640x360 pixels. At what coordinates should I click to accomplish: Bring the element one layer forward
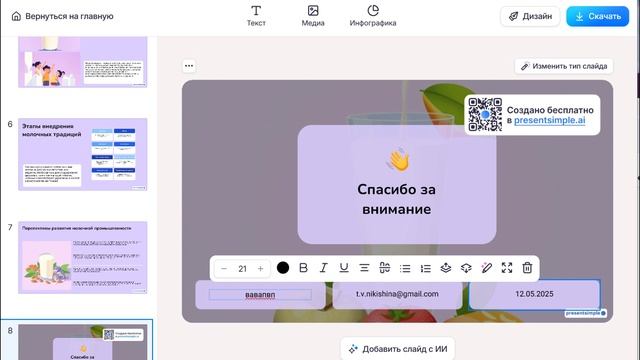click(446, 268)
